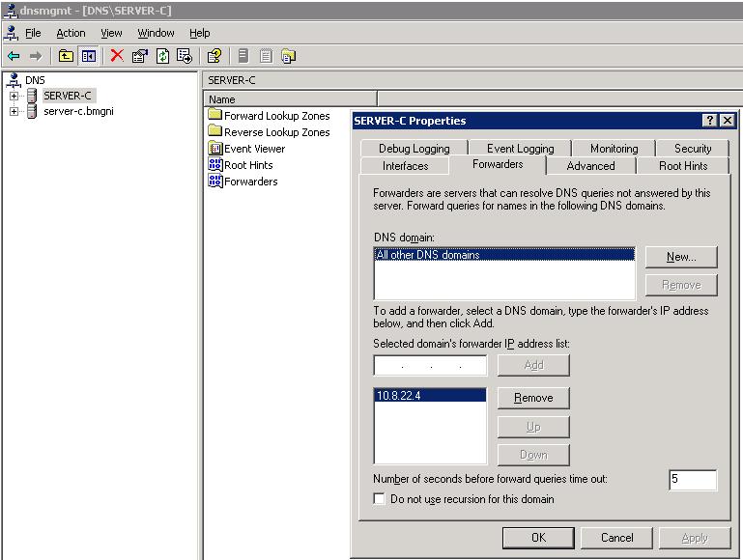
Task: Switch to the Debug Logging tab
Action: (414, 148)
